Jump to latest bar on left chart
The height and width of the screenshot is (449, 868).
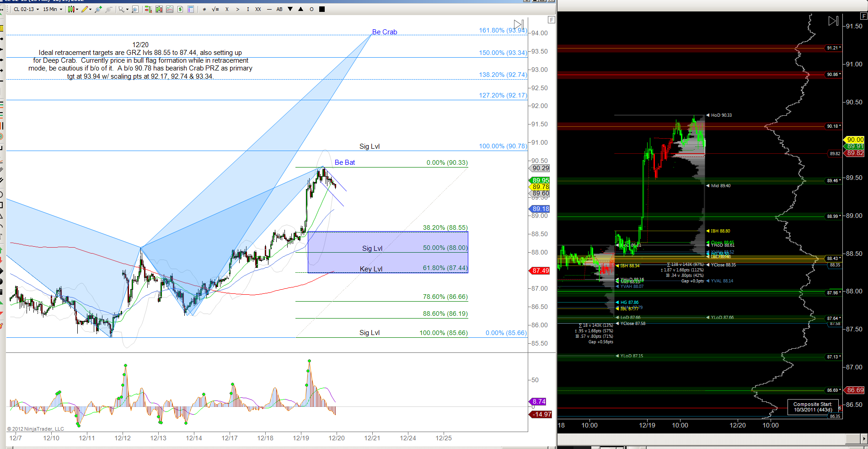[519, 24]
